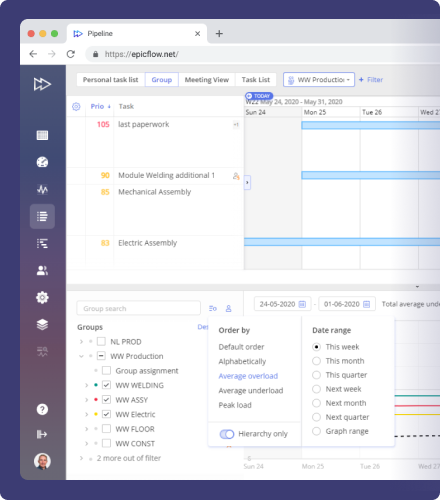Click the logout icon in sidebar
This screenshot has height=500, width=440.
click(x=42, y=434)
